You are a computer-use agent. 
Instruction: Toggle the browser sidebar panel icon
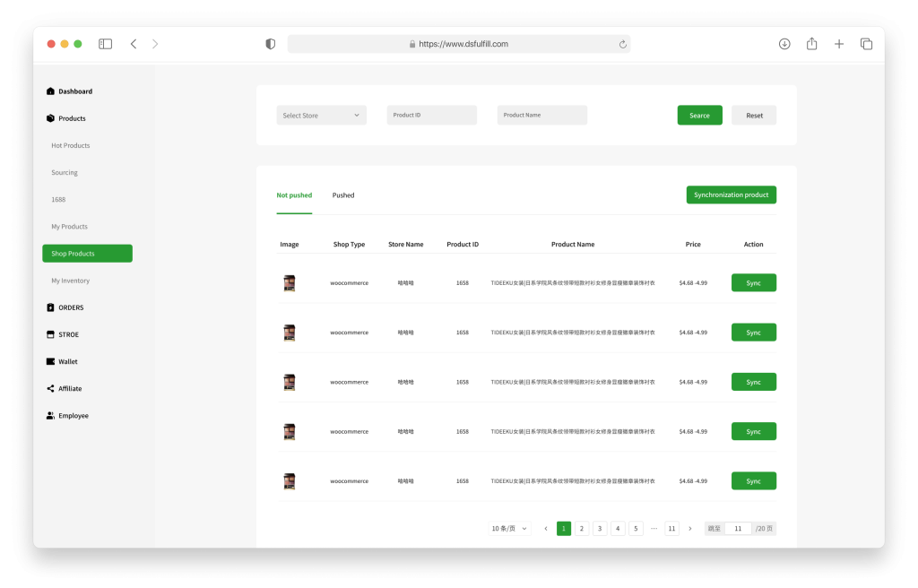click(105, 44)
